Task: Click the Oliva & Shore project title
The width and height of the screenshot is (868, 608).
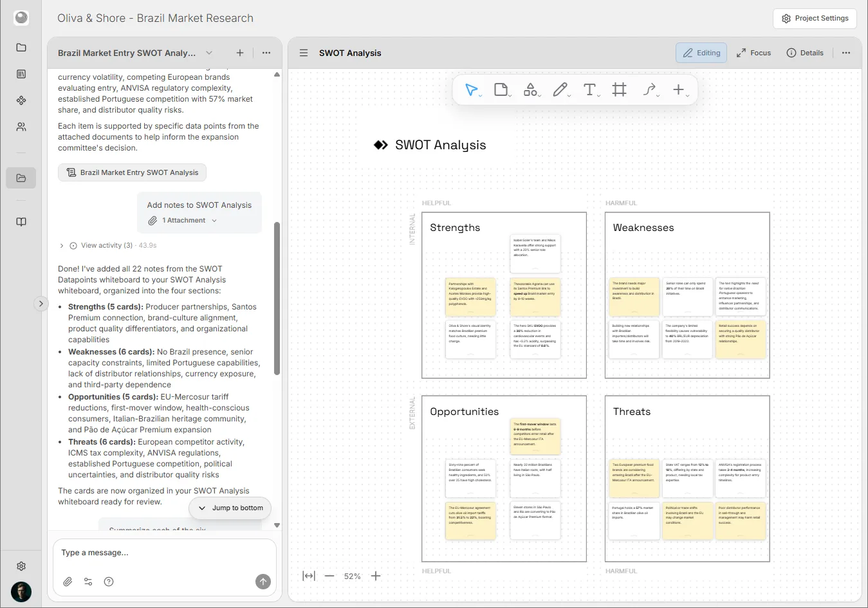Action: tap(155, 18)
